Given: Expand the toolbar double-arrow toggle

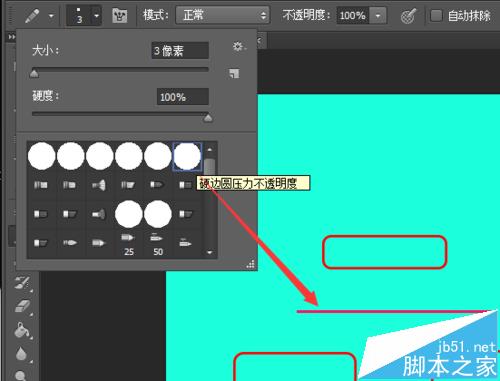Looking at the screenshot, I should point(11,37).
